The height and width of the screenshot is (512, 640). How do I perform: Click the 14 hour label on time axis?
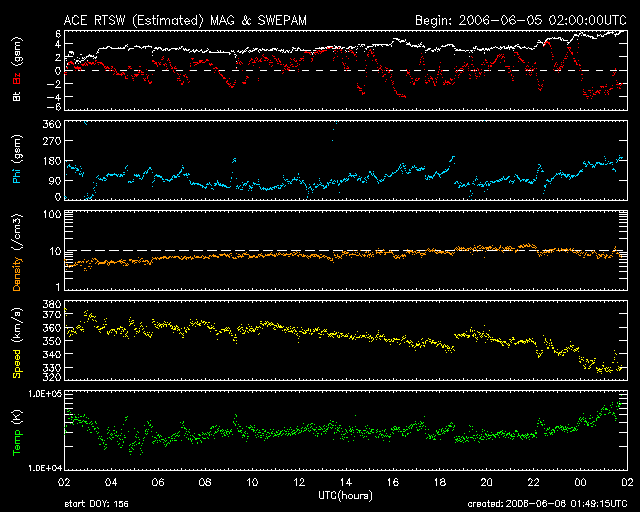coord(346,482)
